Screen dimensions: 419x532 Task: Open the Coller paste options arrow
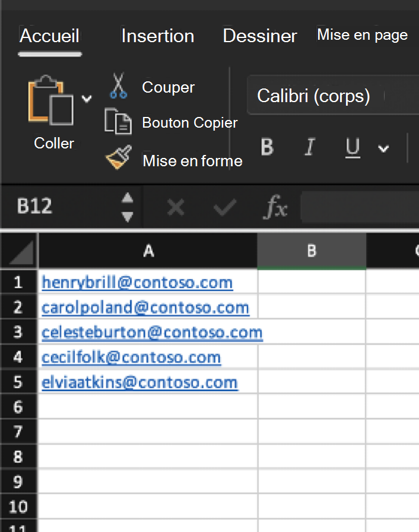coord(87,99)
